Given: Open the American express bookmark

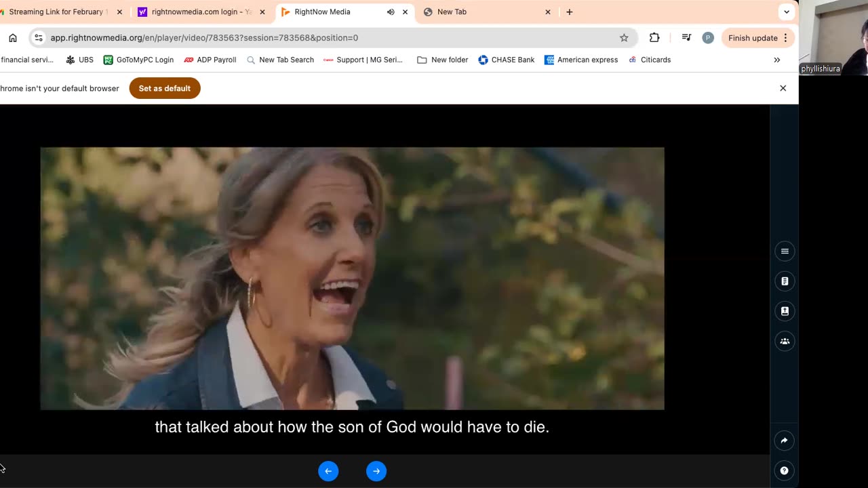Looking at the screenshot, I should (x=581, y=60).
